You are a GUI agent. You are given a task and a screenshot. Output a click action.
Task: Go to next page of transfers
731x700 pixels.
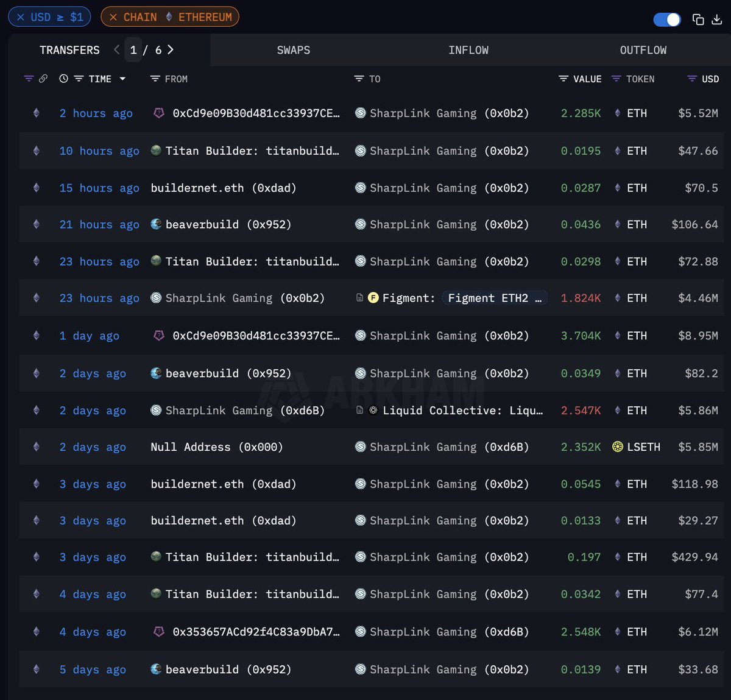tap(171, 50)
